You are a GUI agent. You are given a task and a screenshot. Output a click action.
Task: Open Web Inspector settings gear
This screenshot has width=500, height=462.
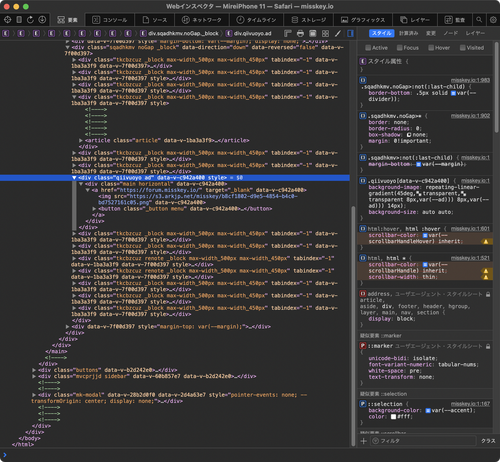(x=493, y=20)
